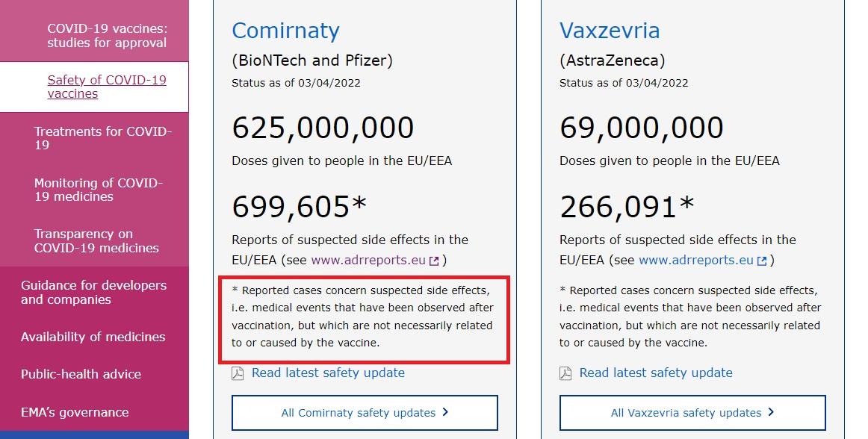Image resolution: width=868 pixels, height=439 pixels.
Task: Open Transparency on COVID-19 medicines
Action: (96, 241)
